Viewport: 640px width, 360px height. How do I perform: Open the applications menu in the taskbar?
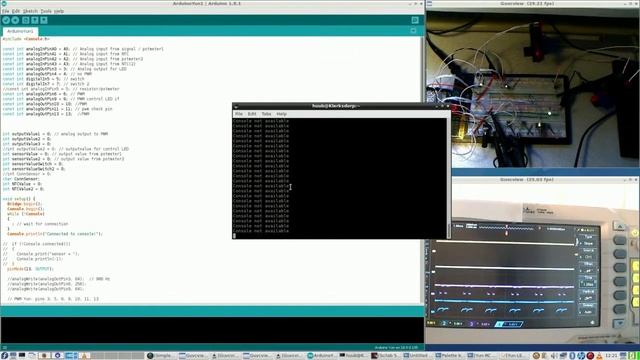click(4, 356)
